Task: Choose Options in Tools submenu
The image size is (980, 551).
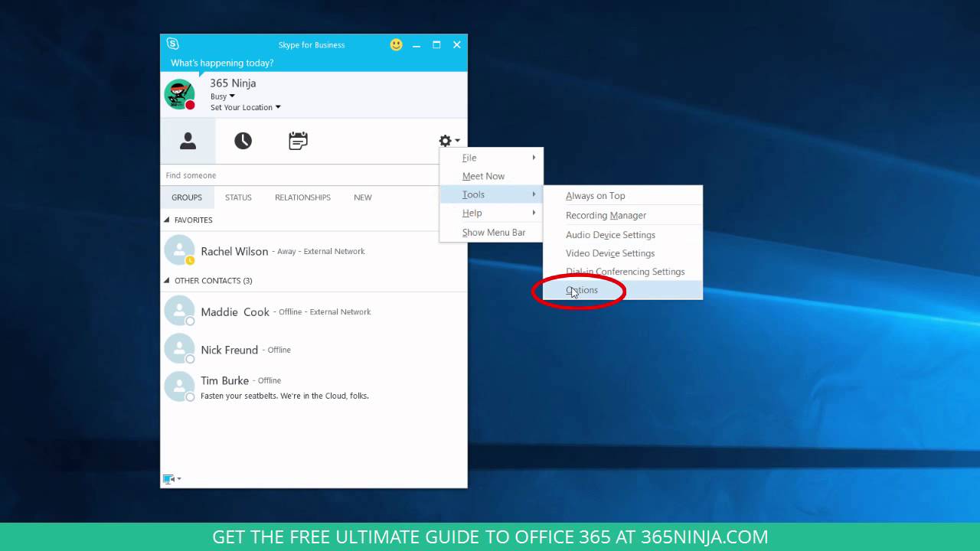Action: coord(622,290)
